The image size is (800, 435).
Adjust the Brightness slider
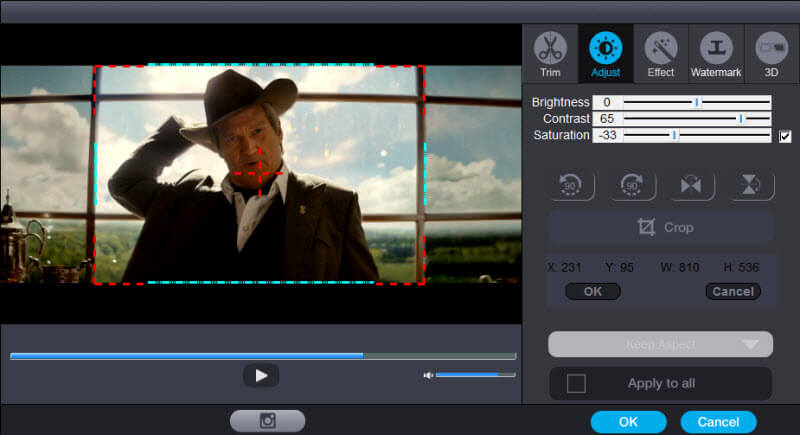[696, 103]
